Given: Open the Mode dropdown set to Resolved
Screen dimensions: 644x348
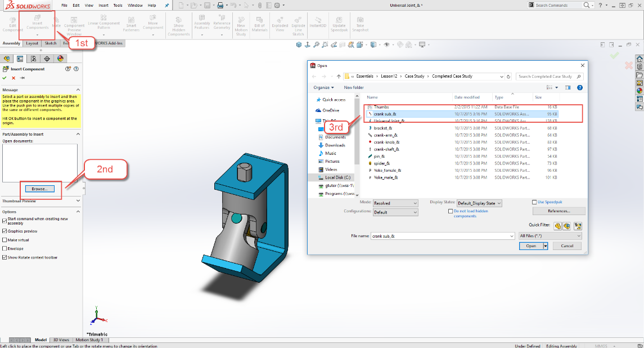Looking at the screenshot, I should tap(396, 203).
